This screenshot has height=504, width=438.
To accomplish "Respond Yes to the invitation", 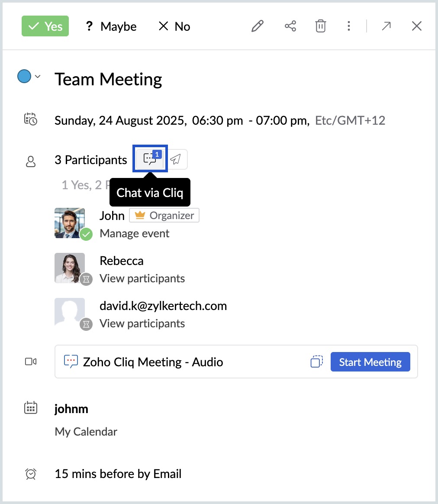I will point(45,26).
